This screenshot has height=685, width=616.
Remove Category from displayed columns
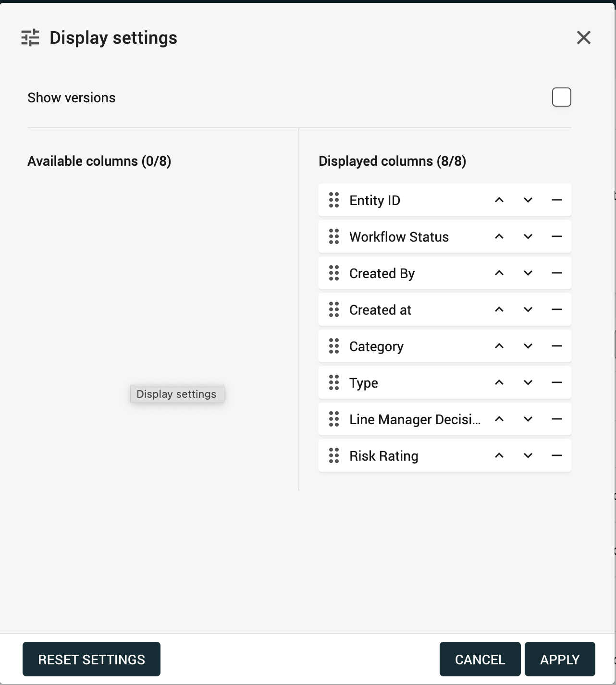(x=557, y=346)
